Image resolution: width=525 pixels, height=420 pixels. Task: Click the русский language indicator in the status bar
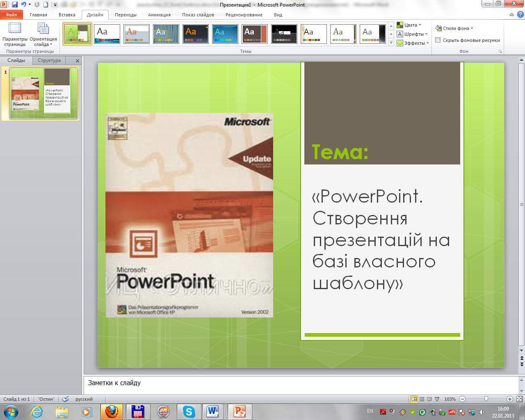click(x=84, y=399)
